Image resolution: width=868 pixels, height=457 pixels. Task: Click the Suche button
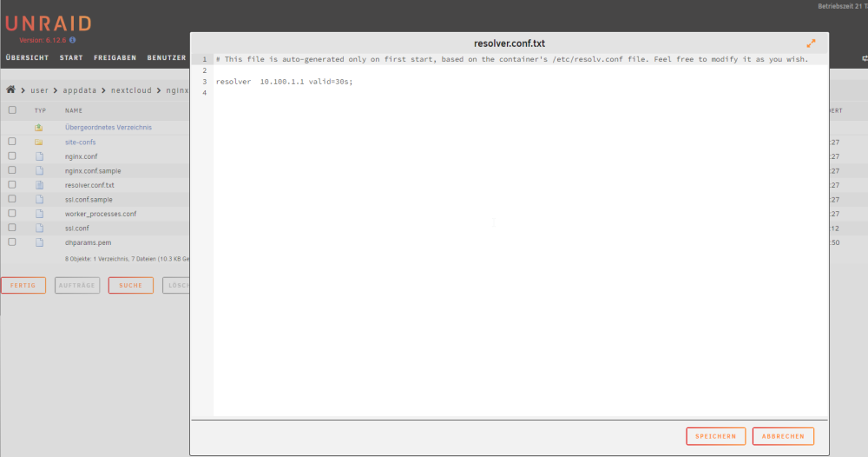tap(131, 285)
